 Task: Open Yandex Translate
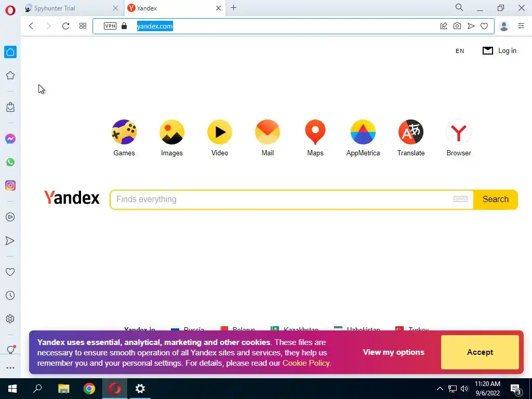point(411,138)
